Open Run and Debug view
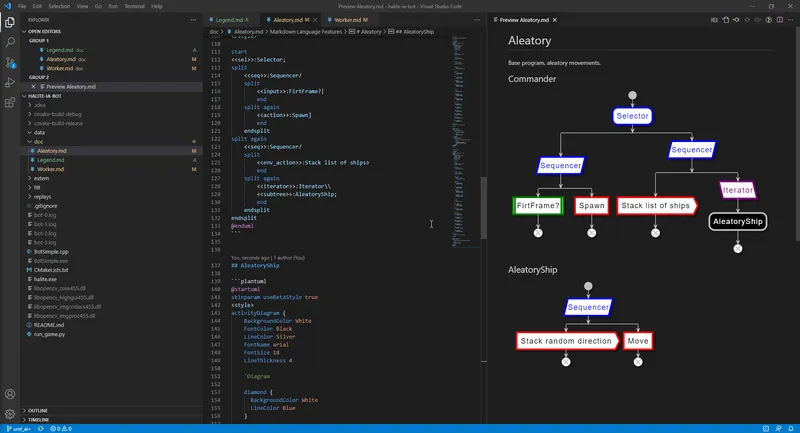 10,83
